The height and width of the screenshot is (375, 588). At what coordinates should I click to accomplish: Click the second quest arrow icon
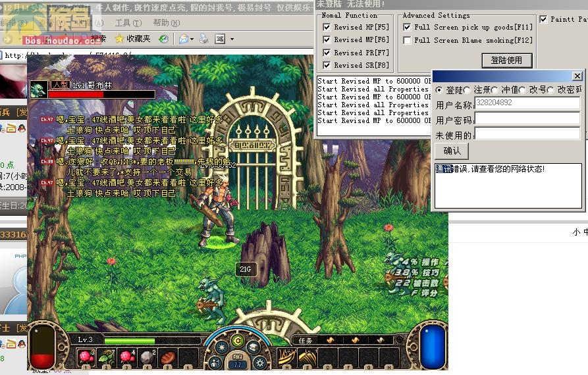pos(356,340)
